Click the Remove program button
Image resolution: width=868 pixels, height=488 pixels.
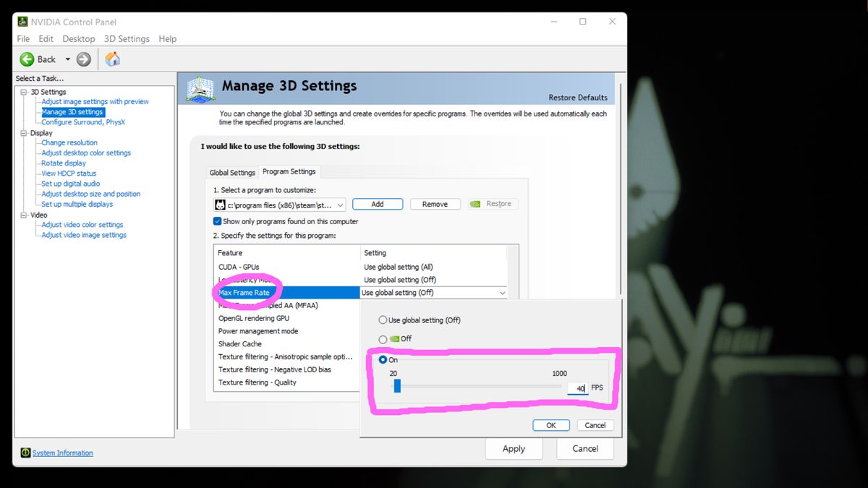click(x=435, y=204)
